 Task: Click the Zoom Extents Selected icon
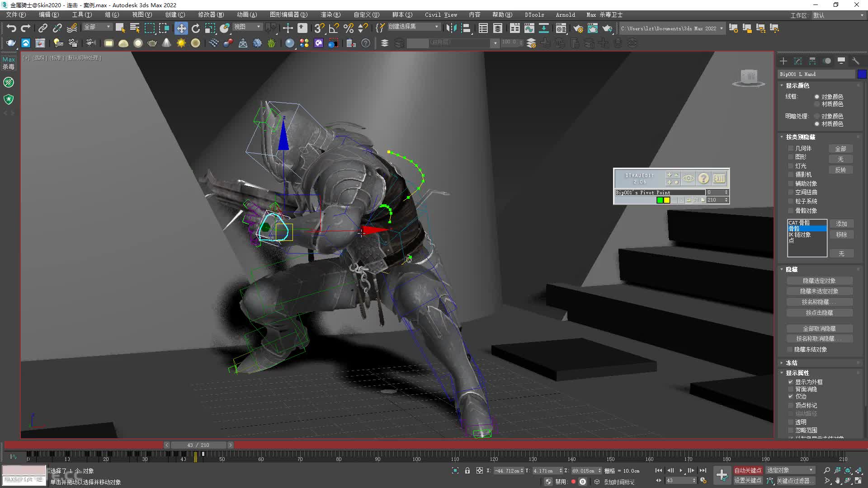coord(848,470)
